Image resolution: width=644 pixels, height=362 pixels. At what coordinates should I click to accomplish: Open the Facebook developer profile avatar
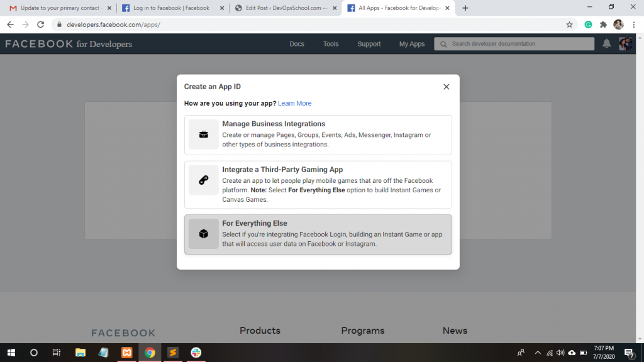point(625,43)
